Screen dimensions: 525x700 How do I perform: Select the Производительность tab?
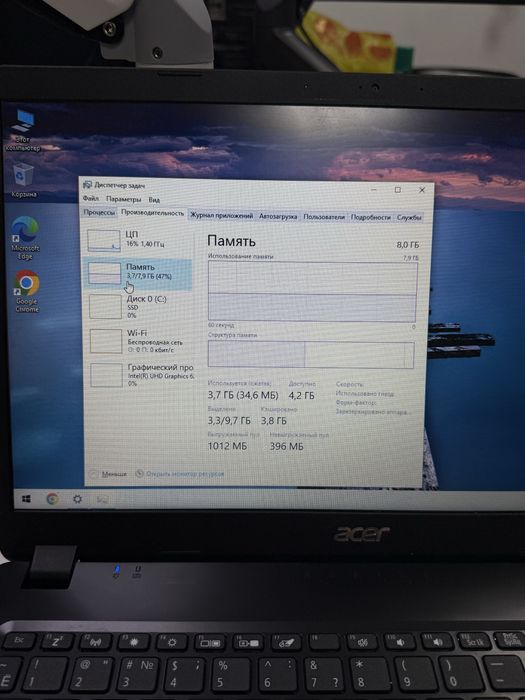(153, 213)
